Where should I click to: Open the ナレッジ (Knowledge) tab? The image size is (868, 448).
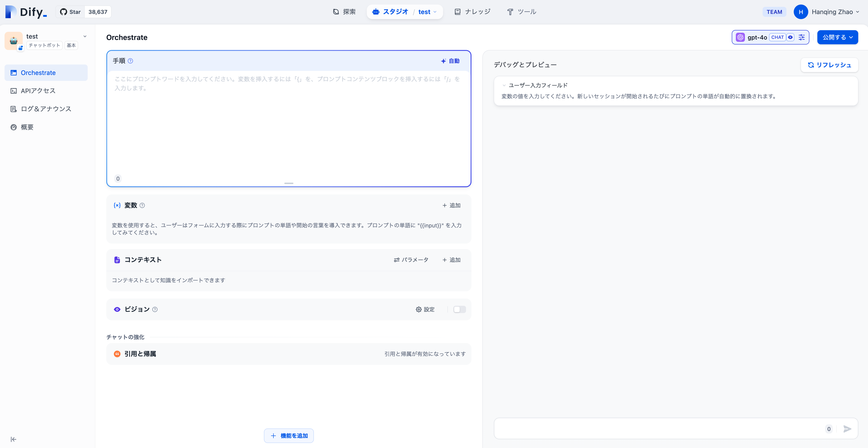pos(472,12)
